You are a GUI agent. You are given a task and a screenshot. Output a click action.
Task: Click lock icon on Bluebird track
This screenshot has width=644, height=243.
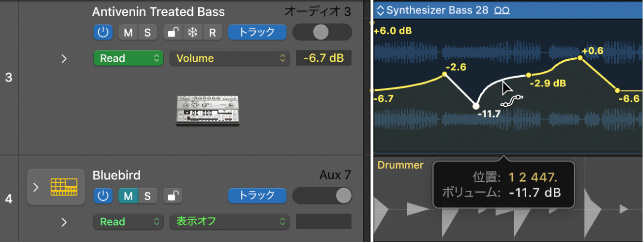(172, 196)
